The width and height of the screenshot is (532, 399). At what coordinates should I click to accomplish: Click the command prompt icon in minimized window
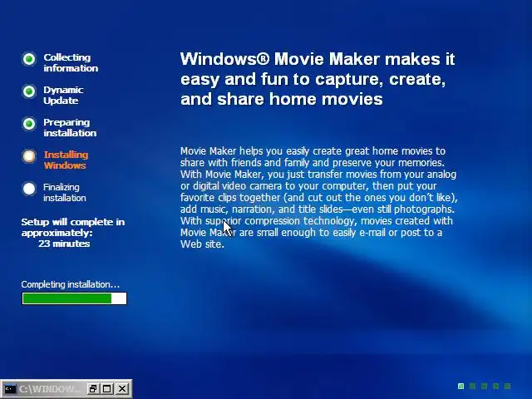pyautogui.click(x=10, y=389)
